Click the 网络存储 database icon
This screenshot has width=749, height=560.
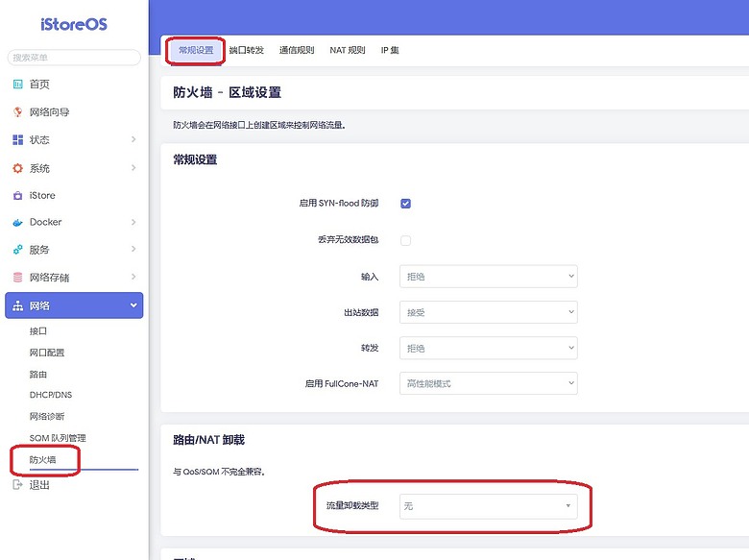tap(17, 278)
